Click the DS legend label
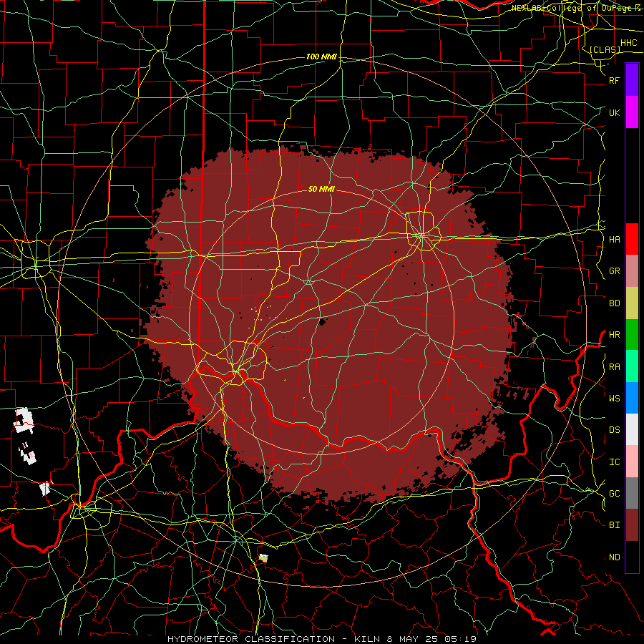The image size is (644, 644). 615,430
